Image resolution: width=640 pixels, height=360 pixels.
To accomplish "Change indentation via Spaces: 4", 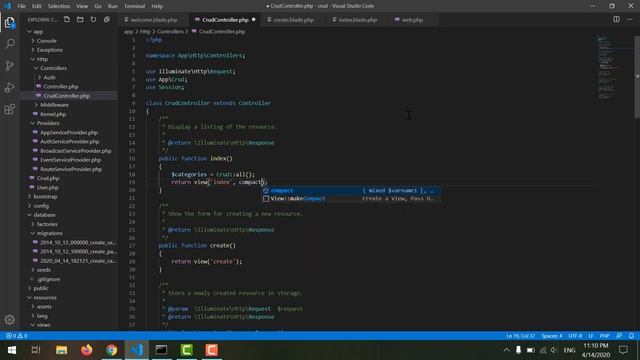I will [x=552, y=336].
